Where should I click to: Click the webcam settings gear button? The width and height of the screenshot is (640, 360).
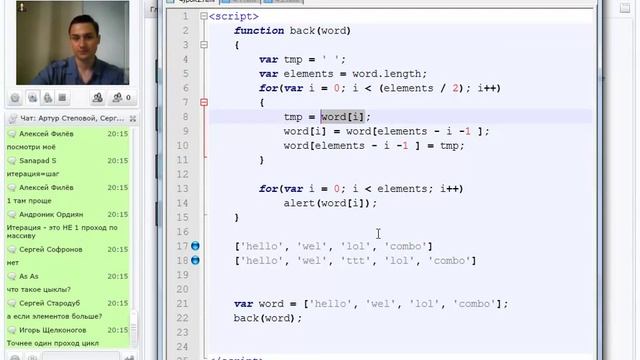point(15,98)
